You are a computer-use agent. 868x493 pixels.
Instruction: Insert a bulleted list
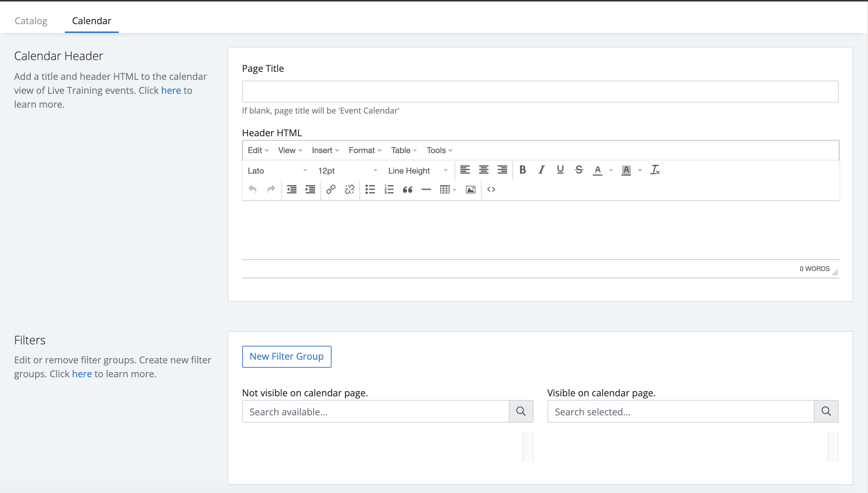[370, 189]
